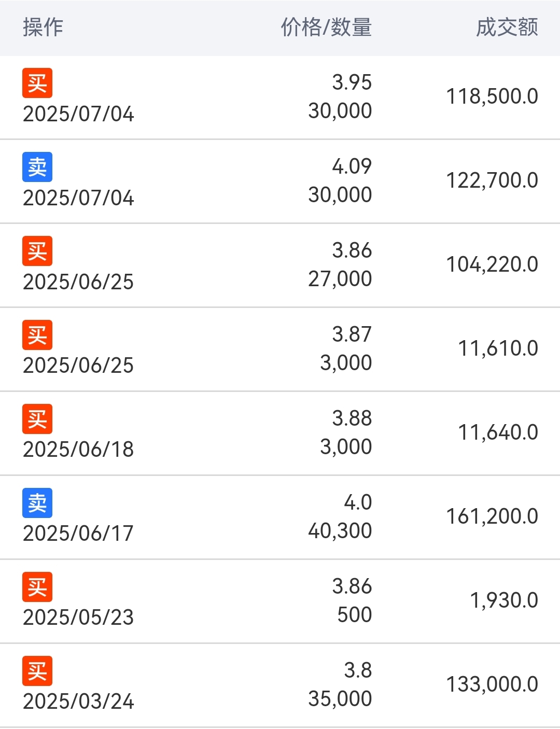Open the trade totaling 122,700.0
Viewport: 560px width, 729px height.
click(280, 181)
